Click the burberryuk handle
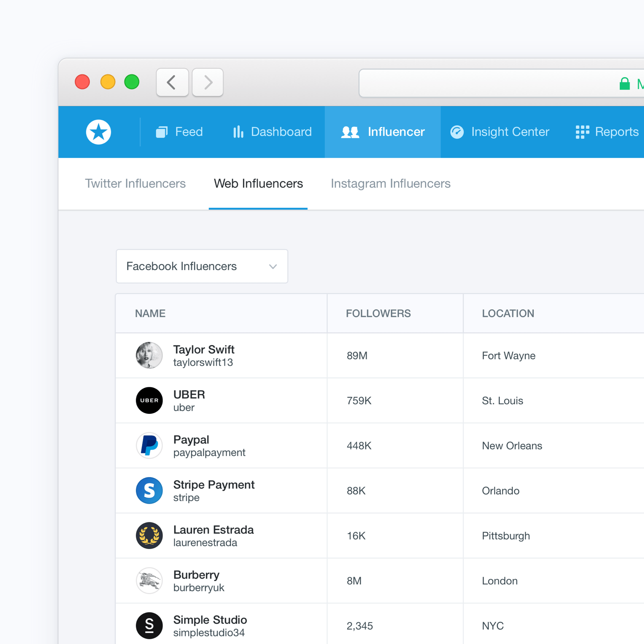 [x=199, y=588]
